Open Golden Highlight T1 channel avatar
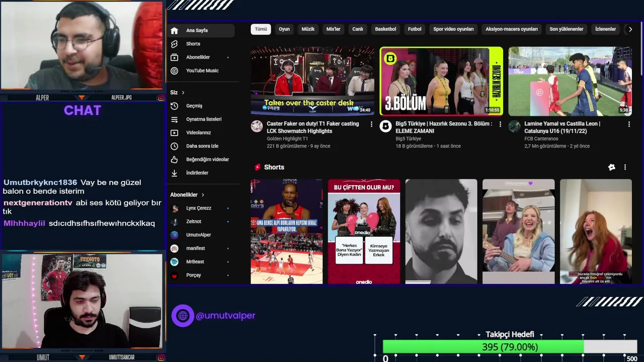Screen dimensions: 644x362 tap(257, 126)
